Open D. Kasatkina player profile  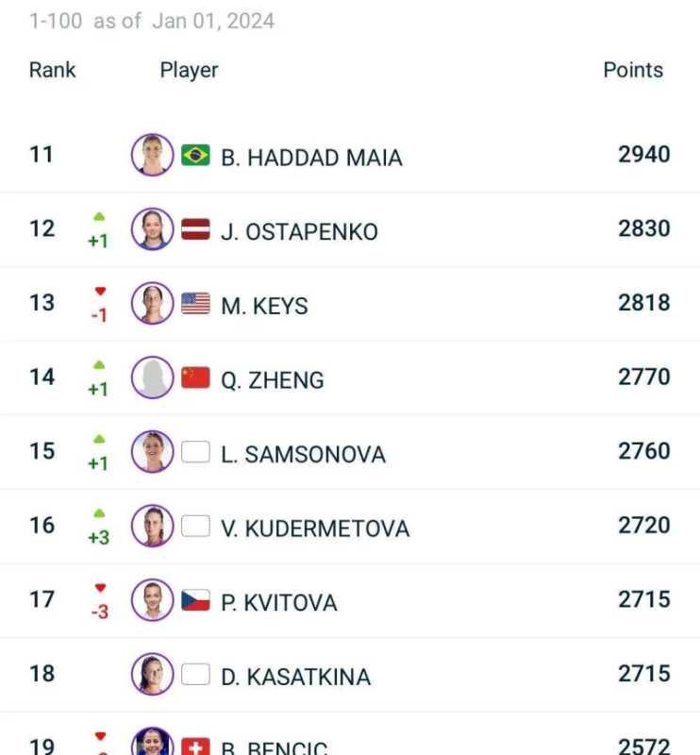click(295, 677)
